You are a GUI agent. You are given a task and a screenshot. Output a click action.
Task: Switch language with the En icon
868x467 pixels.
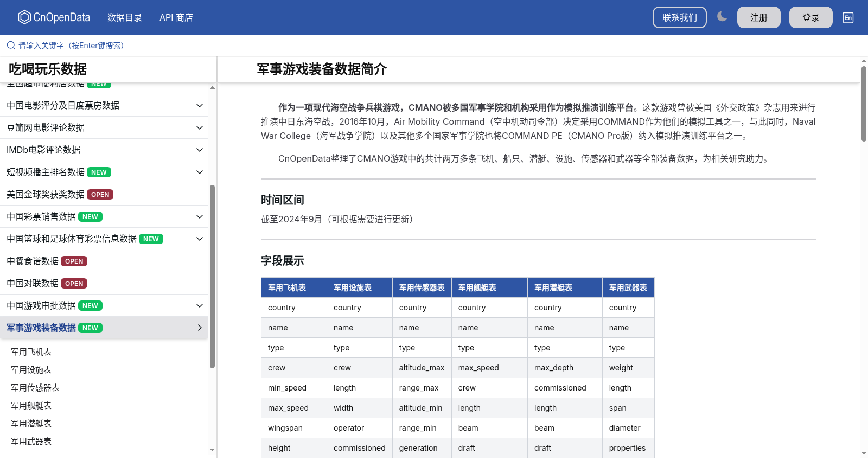point(848,17)
